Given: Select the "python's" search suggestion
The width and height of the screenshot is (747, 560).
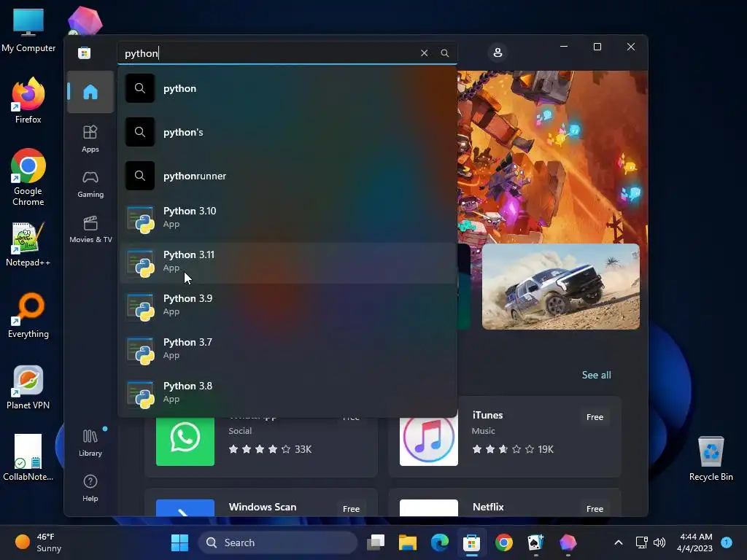Looking at the screenshot, I should [287, 132].
